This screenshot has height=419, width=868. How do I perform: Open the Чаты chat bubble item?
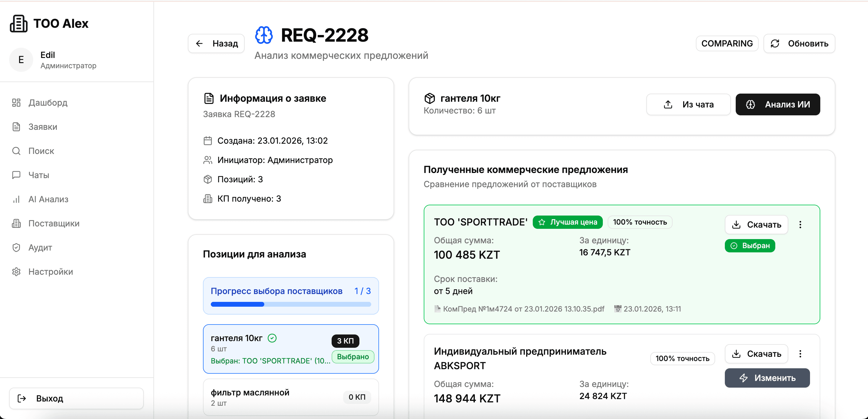(38, 175)
